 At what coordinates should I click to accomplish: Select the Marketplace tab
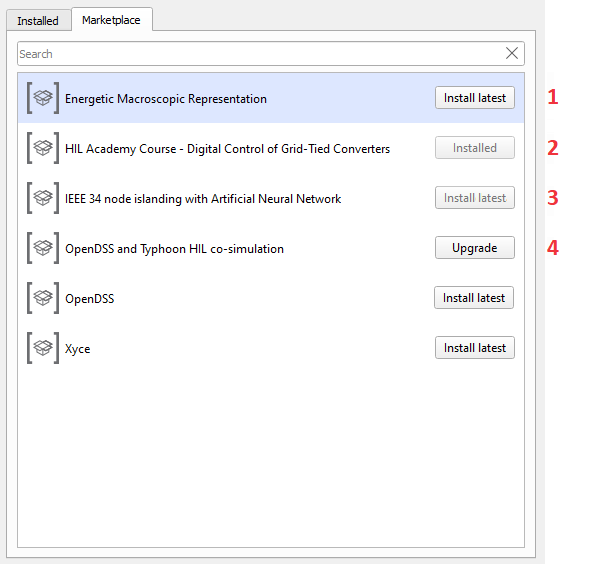[x=111, y=20]
